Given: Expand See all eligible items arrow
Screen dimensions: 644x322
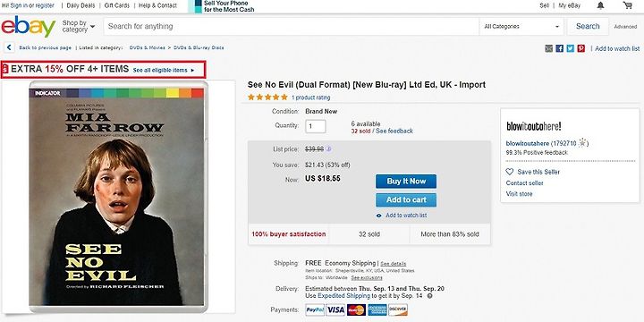Looking at the screenshot, I should point(192,71).
